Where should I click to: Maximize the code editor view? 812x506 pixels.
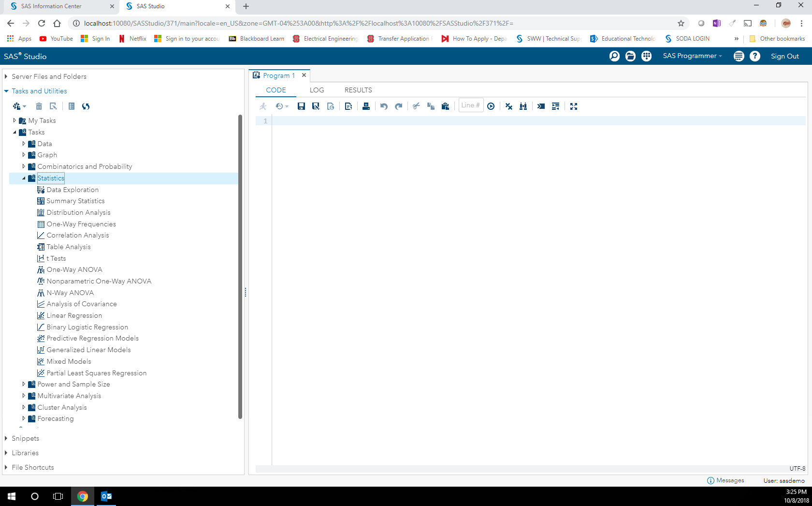(x=574, y=106)
